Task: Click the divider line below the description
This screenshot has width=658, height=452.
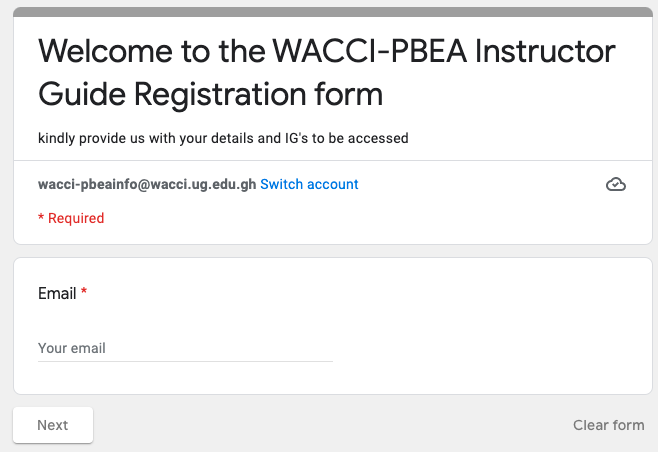Action: click(x=333, y=160)
